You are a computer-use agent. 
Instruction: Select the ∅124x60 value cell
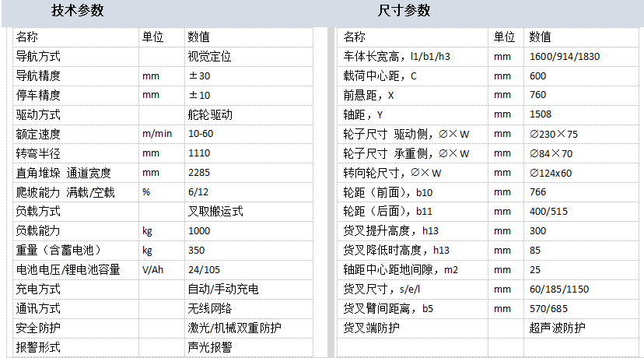[x=581, y=173]
